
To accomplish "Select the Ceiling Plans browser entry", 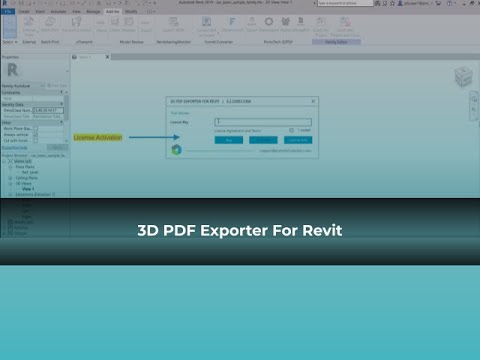I will click(x=26, y=178).
